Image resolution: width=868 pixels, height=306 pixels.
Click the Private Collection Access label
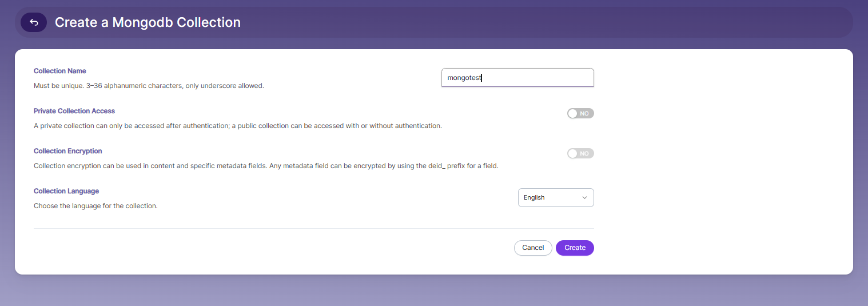click(x=74, y=111)
